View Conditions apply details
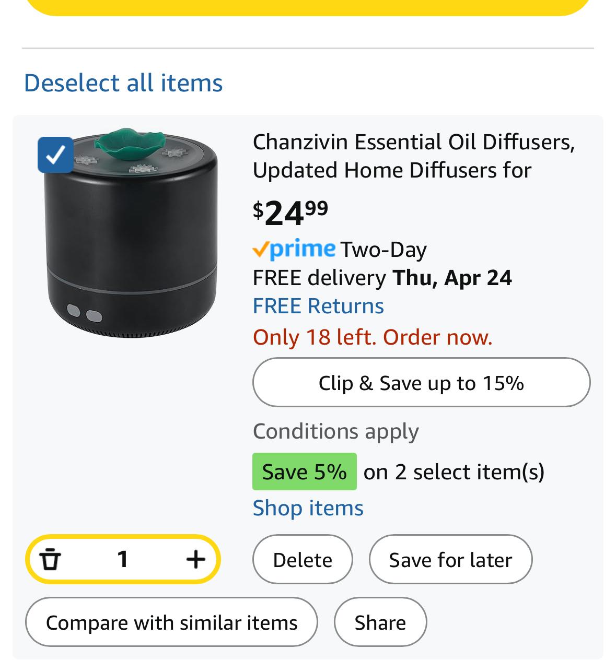Viewport: 616px width, 672px height. 335,431
